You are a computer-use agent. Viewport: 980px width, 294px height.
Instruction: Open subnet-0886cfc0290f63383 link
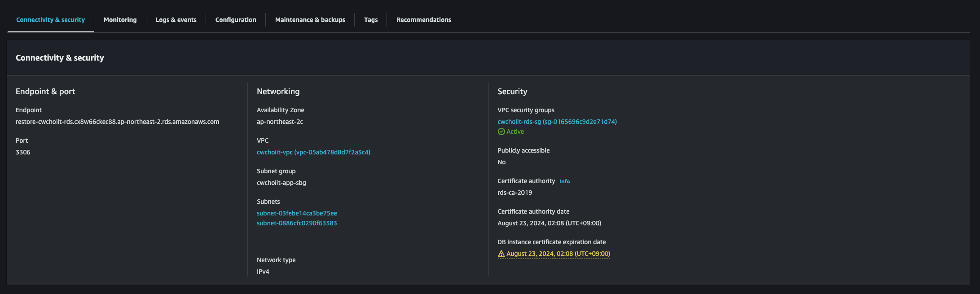pos(297,223)
